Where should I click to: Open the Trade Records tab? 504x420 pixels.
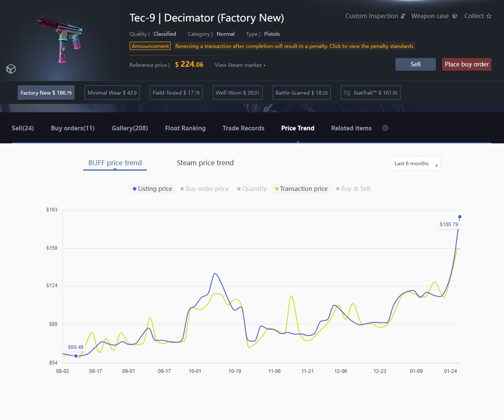click(x=243, y=128)
